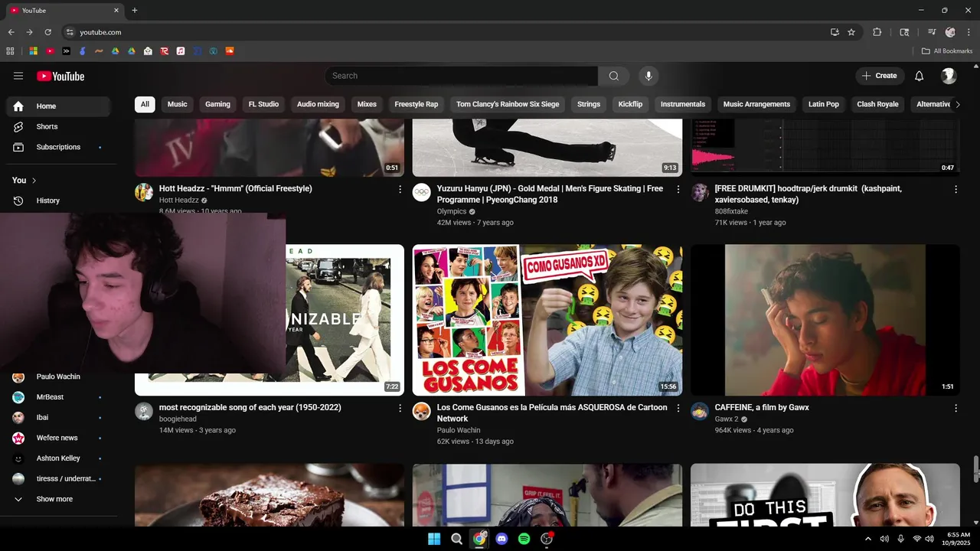
Task: Go to Home in sidebar
Action: [59, 106]
